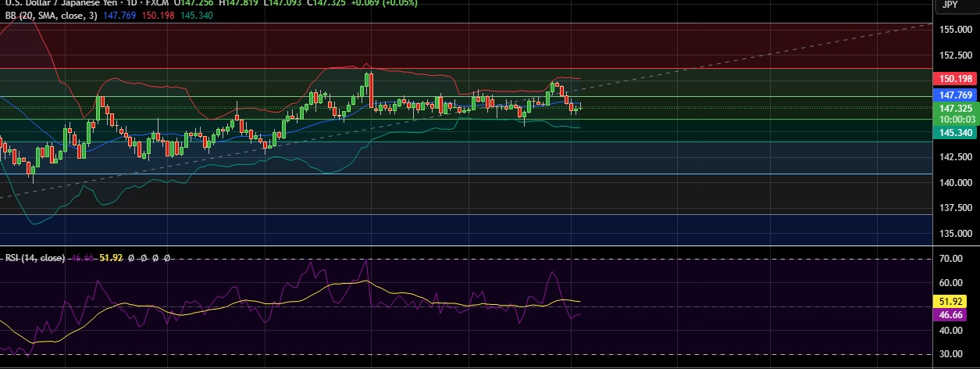This screenshot has height=369, width=980.
Task: Select the teal 145.340 price scale label
Action: 956,133
